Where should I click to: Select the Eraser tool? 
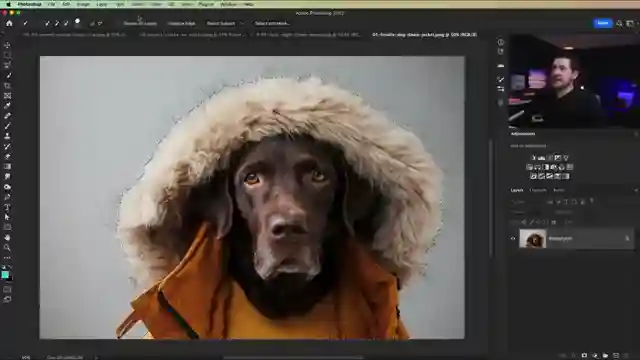pos(7,156)
